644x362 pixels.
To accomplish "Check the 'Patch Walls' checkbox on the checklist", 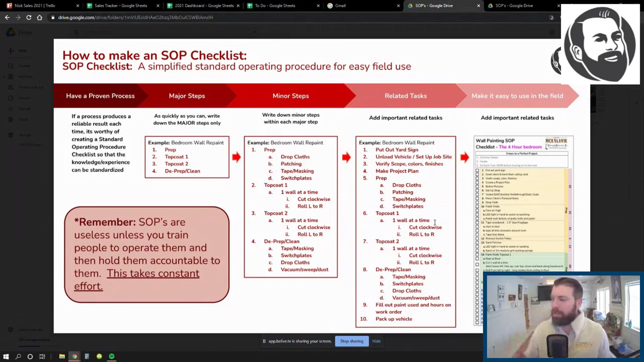I will pos(477,206).
